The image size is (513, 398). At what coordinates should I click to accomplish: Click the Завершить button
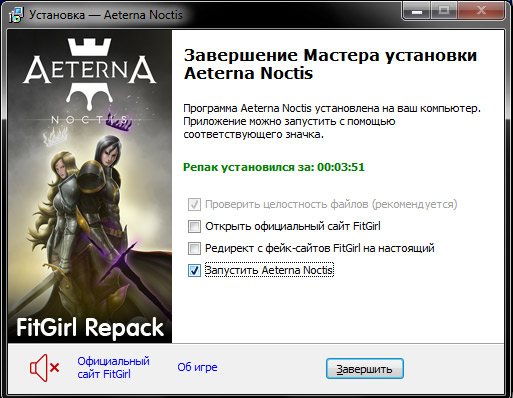[365, 369]
